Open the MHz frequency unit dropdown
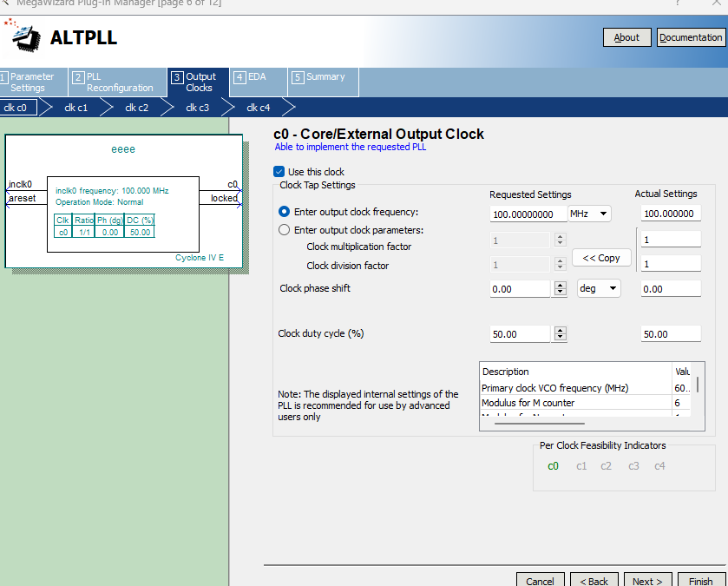The image size is (728, 586). (589, 214)
